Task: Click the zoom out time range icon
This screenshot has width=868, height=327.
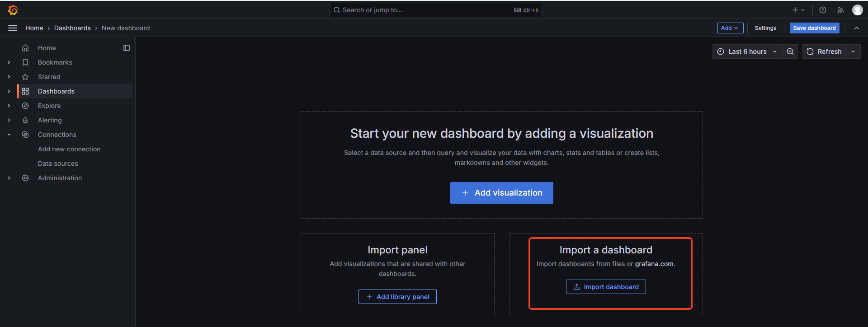Action: coord(790,51)
